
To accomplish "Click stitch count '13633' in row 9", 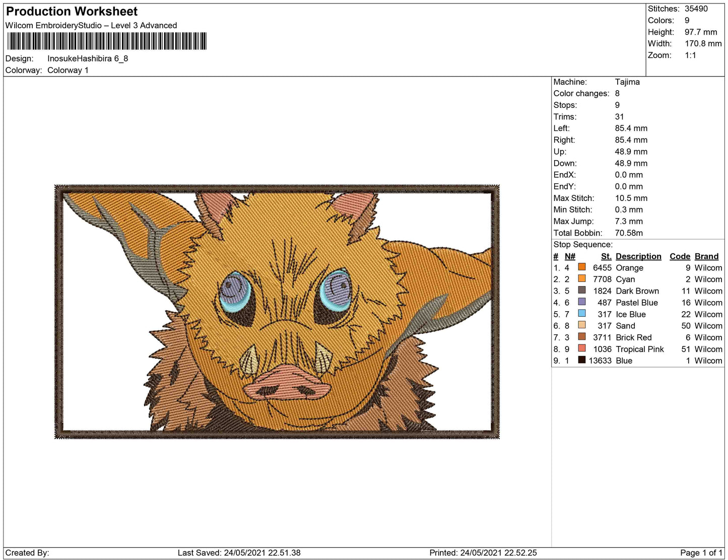I will tap(600, 360).
